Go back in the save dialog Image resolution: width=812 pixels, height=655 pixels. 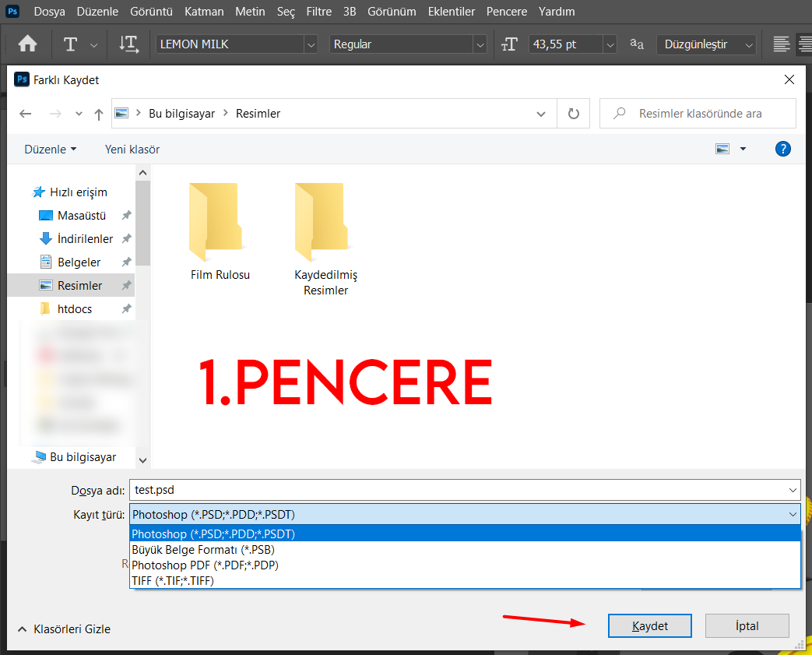tap(26, 114)
